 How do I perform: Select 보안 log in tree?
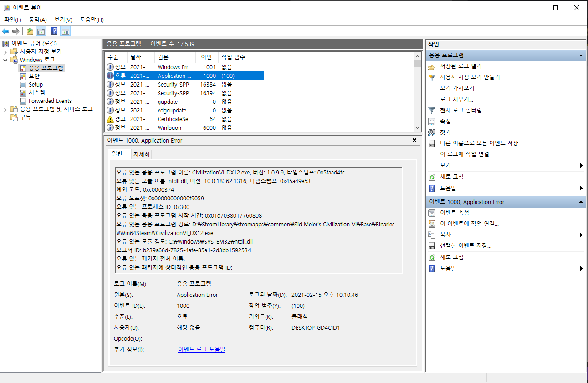click(x=34, y=76)
